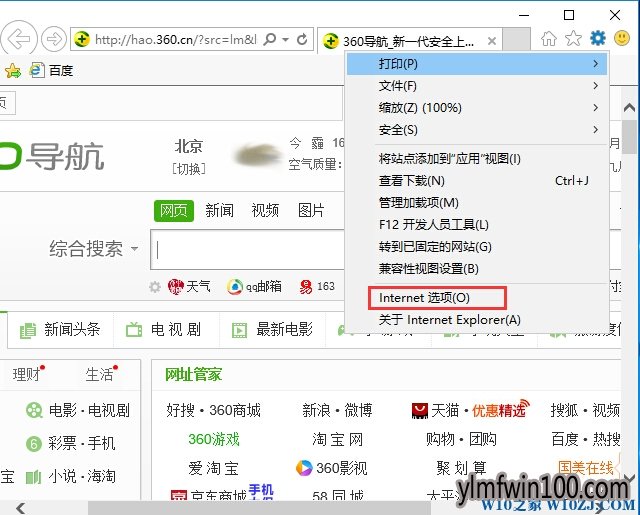Open the 聚划算 link

pyautogui.click(x=461, y=468)
